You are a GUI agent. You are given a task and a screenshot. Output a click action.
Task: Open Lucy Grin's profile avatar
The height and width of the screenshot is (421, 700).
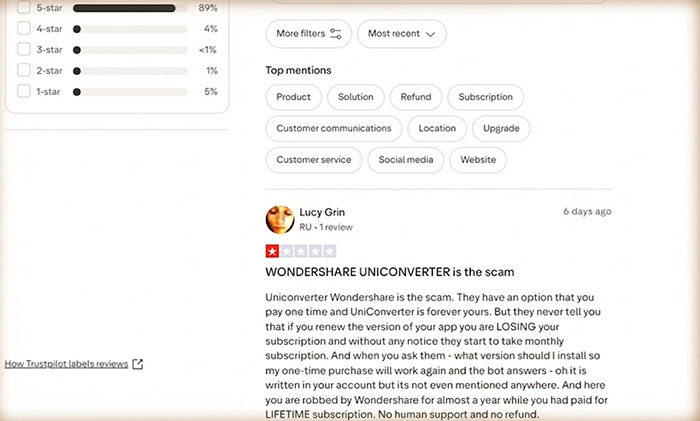pyautogui.click(x=280, y=219)
